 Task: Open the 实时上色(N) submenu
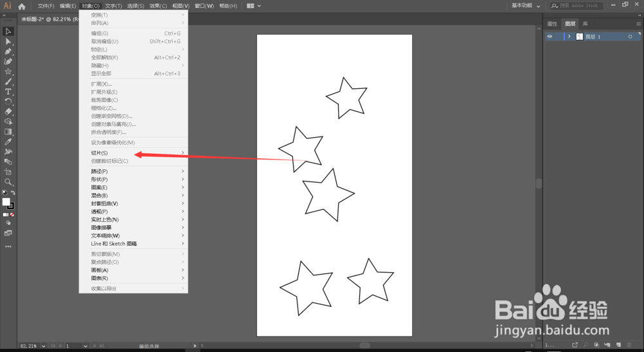133,219
